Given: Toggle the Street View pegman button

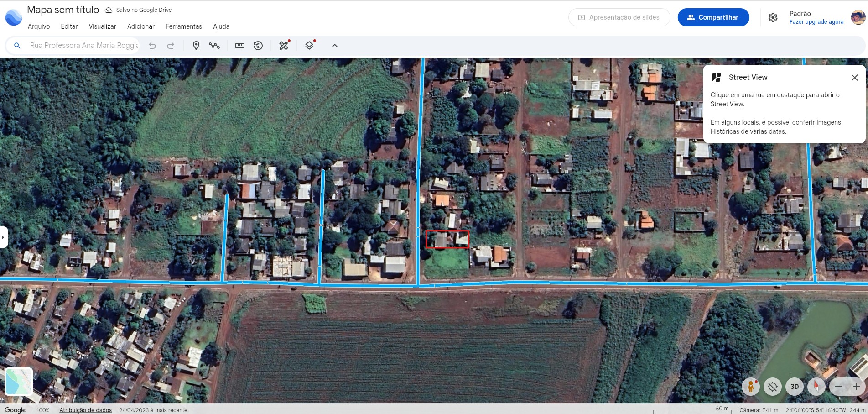Looking at the screenshot, I should click(750, 387).
